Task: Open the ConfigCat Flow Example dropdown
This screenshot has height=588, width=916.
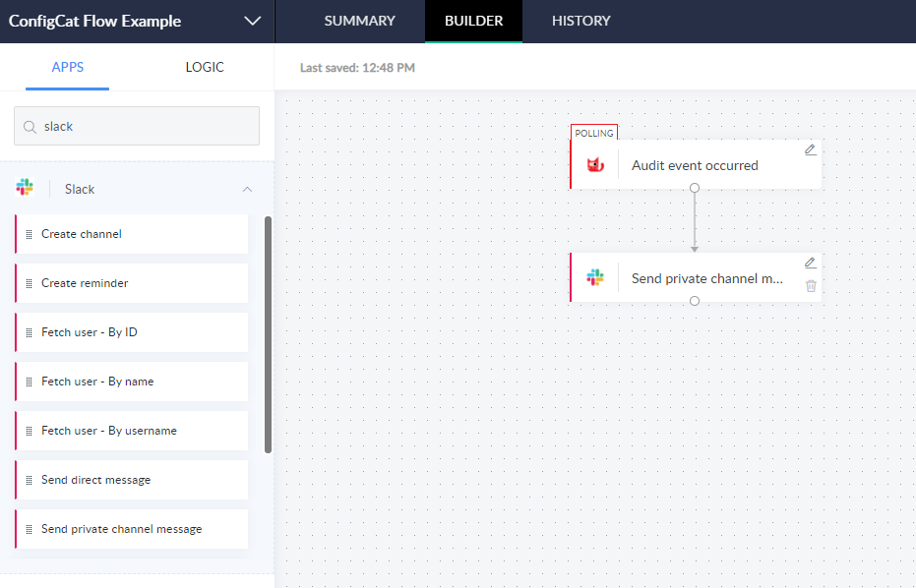Action: [253, 21]
